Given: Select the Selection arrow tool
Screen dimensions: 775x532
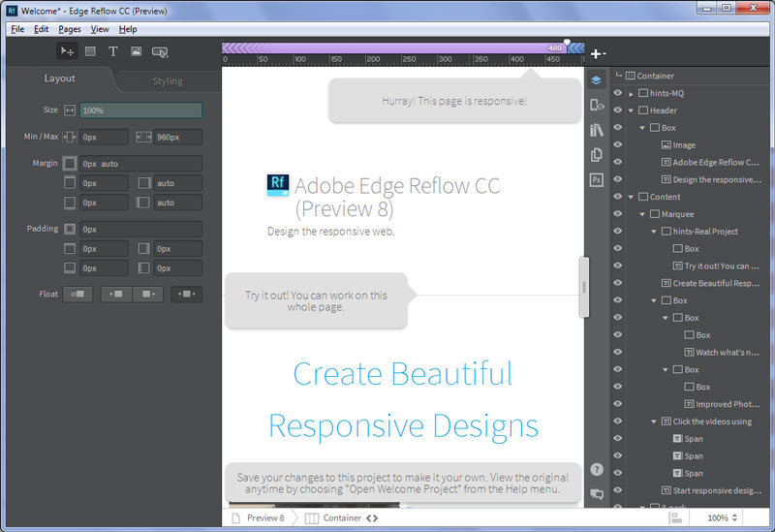Looking at the screenshot, I should [x=67, y=51].
